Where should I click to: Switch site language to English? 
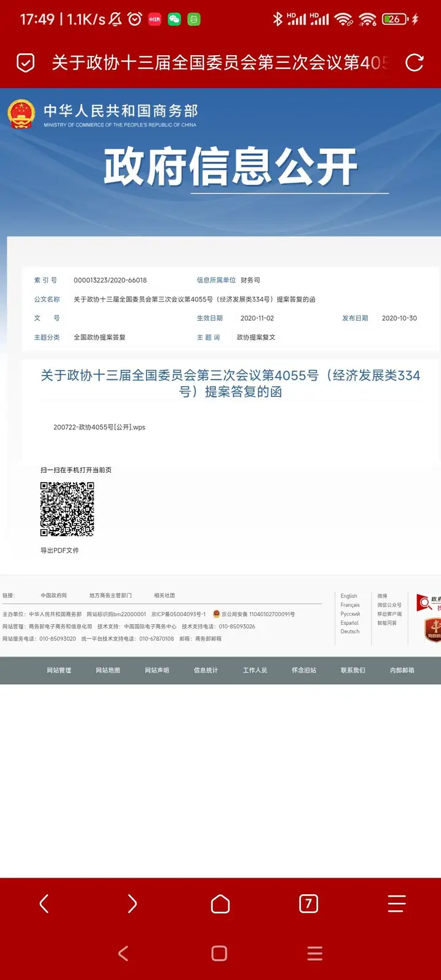[349, 596]
